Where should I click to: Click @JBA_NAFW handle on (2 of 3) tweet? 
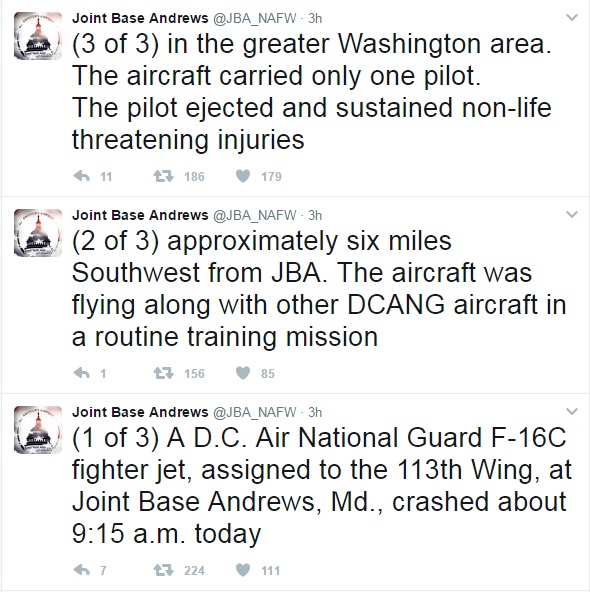click(255, 215)
